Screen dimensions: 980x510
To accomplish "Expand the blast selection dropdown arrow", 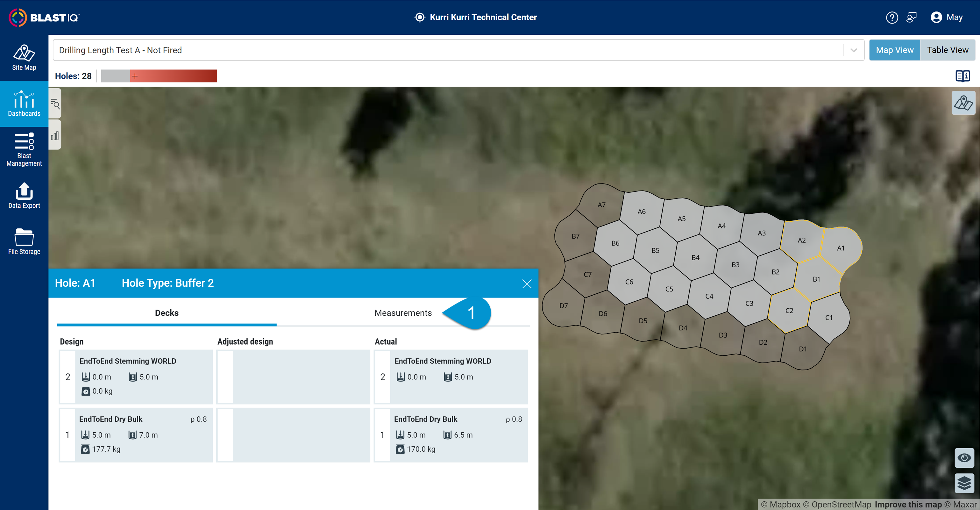I will tap(853, 50).
